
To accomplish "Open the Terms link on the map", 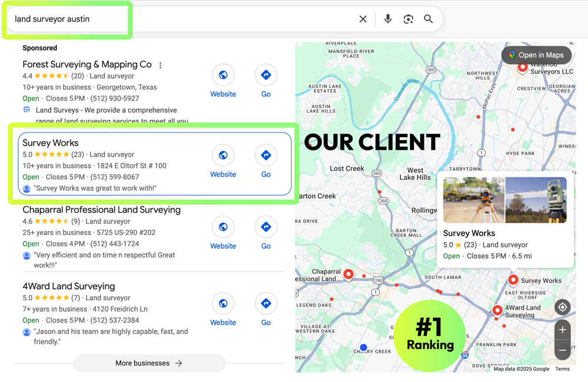I will 563,368.
